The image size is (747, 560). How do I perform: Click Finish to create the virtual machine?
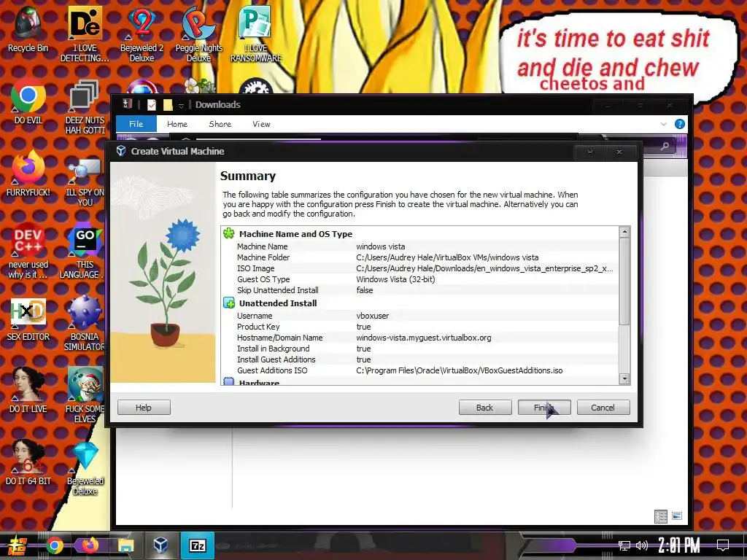point(544,407)
